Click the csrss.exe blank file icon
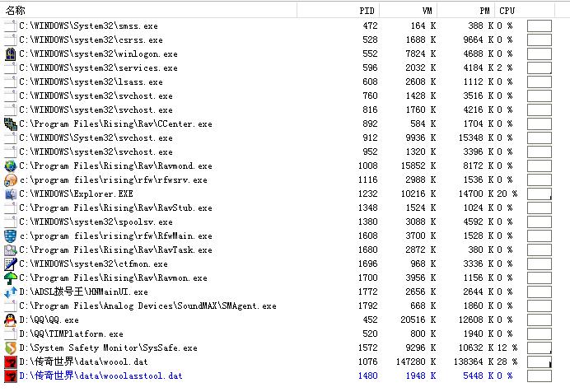The height and width of the screenshot is (392, 570). tap(11, 40)
